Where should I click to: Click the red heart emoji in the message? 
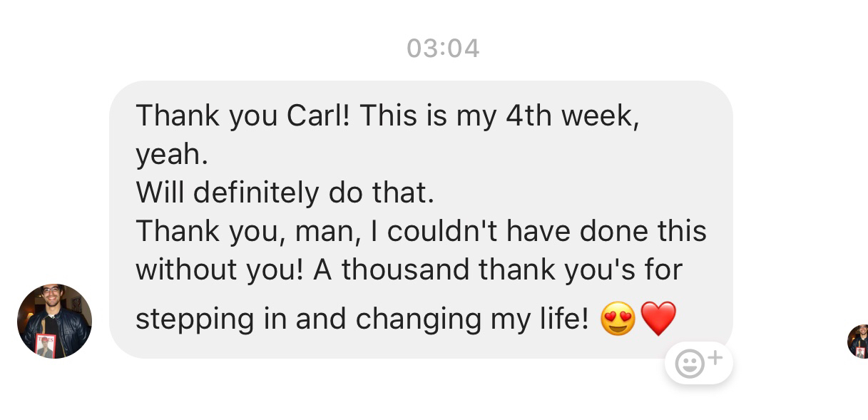658,319
